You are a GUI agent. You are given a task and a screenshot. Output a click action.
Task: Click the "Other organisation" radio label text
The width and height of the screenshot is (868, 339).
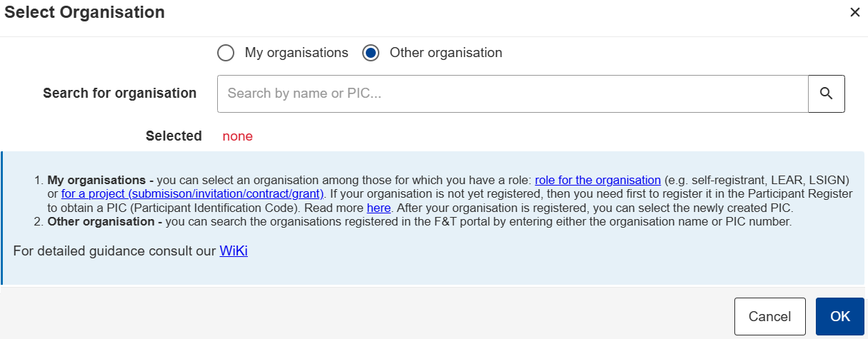pos(446,53)
